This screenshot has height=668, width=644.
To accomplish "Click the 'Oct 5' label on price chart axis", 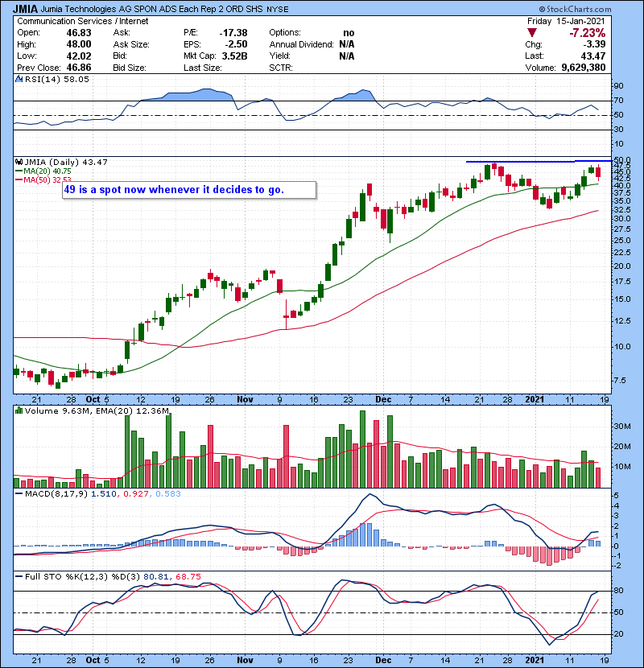I will (97, 400).
